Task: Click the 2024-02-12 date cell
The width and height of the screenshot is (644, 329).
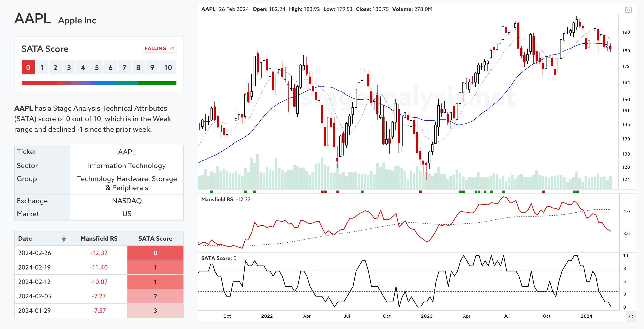Action: click(42, 282)
